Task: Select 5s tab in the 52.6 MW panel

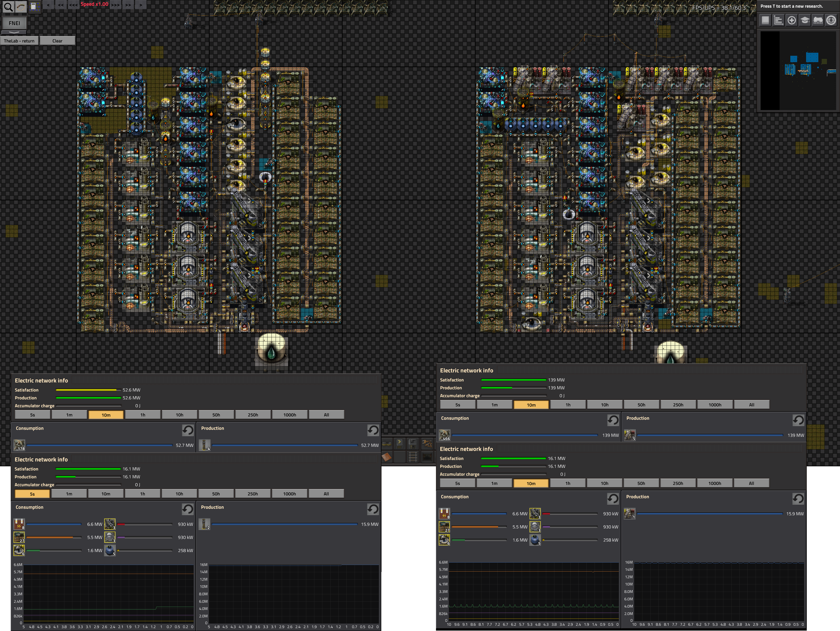Action: [33, 415]
